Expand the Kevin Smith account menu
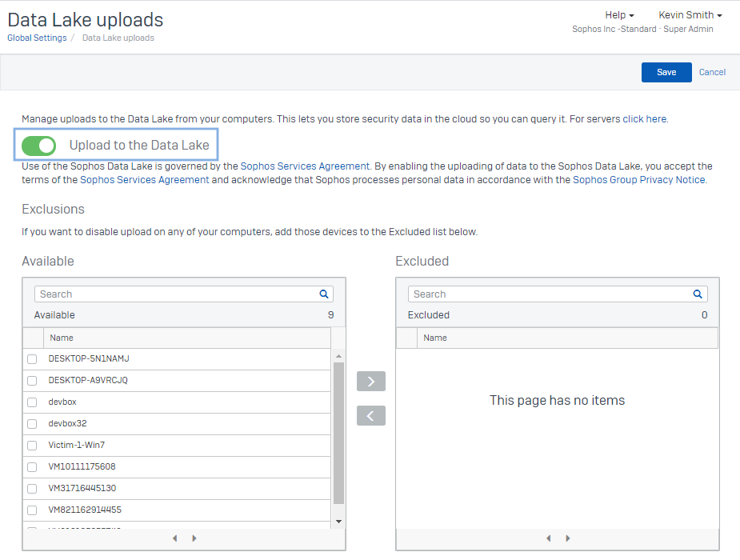 coord(690,15)
